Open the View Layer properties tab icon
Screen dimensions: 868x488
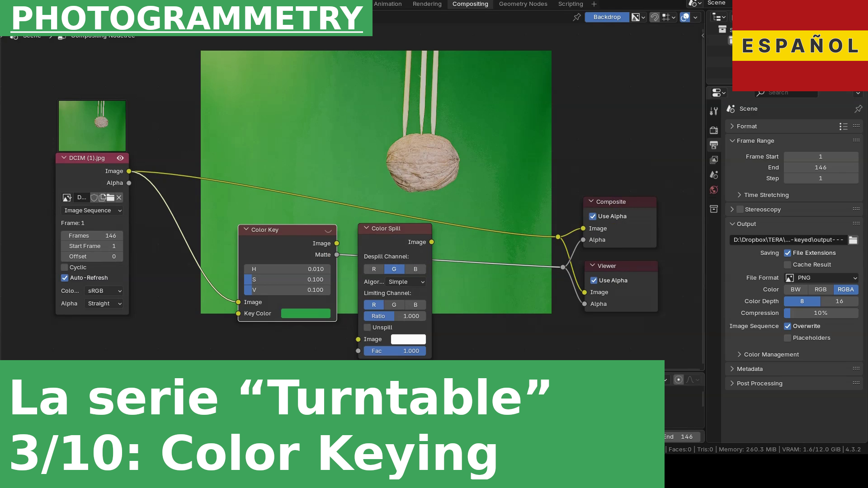coord(714,160)
